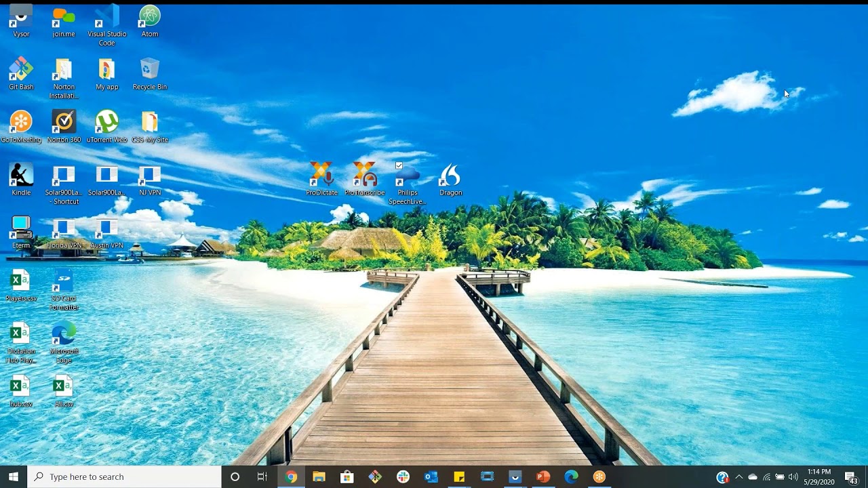Open Outlook from the taskbar
The image size is (868, 488).
431,476
